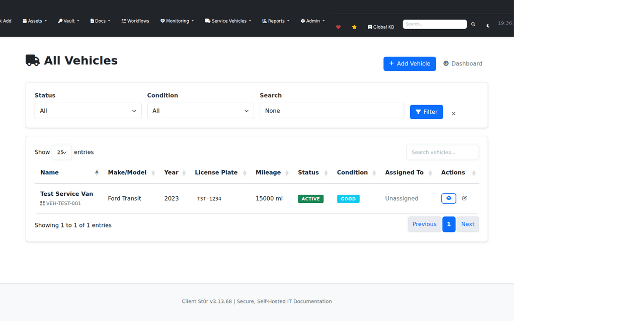Click the QR icon next to VEH-TEST-001
The image size is (644, 321).
(x=42, y=203)
